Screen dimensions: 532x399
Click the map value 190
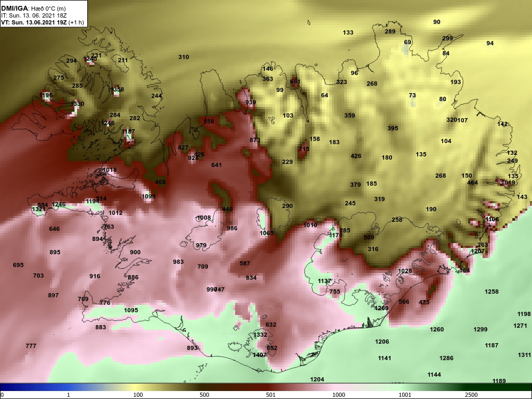(431, 209)
